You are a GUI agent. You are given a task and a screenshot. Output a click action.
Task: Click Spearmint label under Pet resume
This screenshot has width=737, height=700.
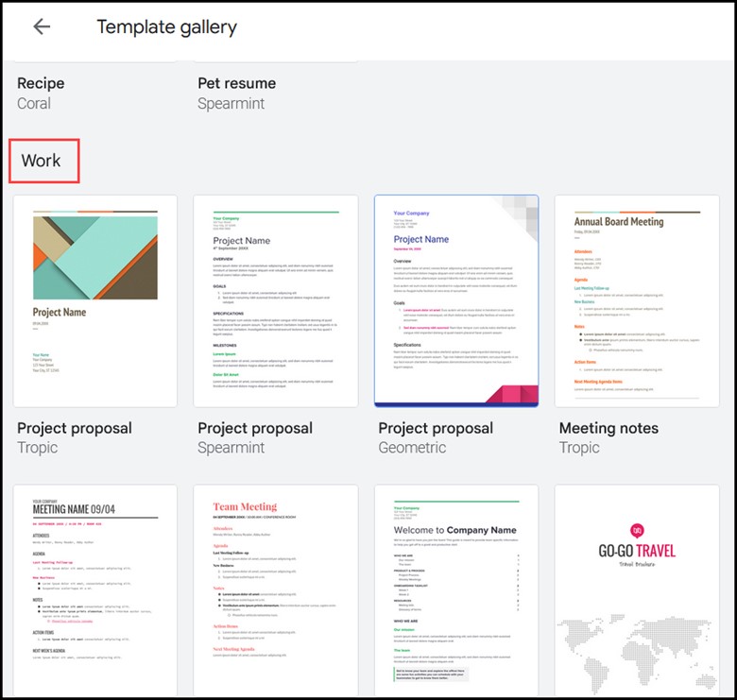point(231,104)
